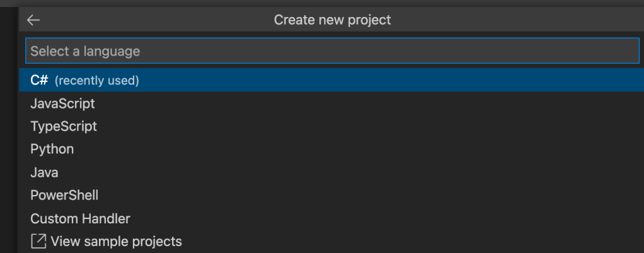The height and width of the screenshot is (253, 644).
Task: Pick the Custom Handler option
Action: coord(80,219)
